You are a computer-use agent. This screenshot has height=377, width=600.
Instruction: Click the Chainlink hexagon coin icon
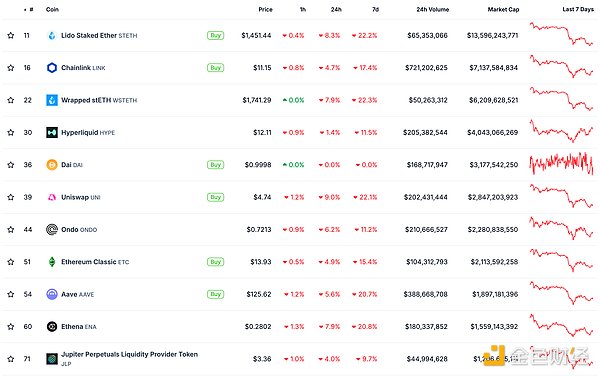(x=52, y=68)
